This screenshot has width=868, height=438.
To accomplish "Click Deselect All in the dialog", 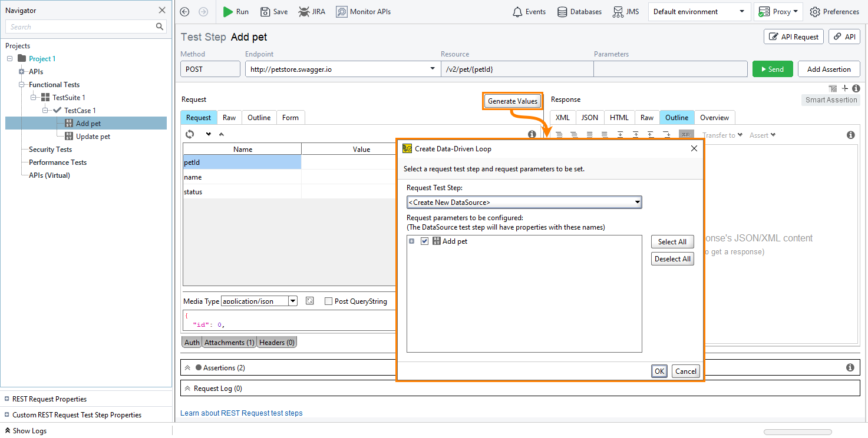I will pyautogui.click(x=672, y=258).
